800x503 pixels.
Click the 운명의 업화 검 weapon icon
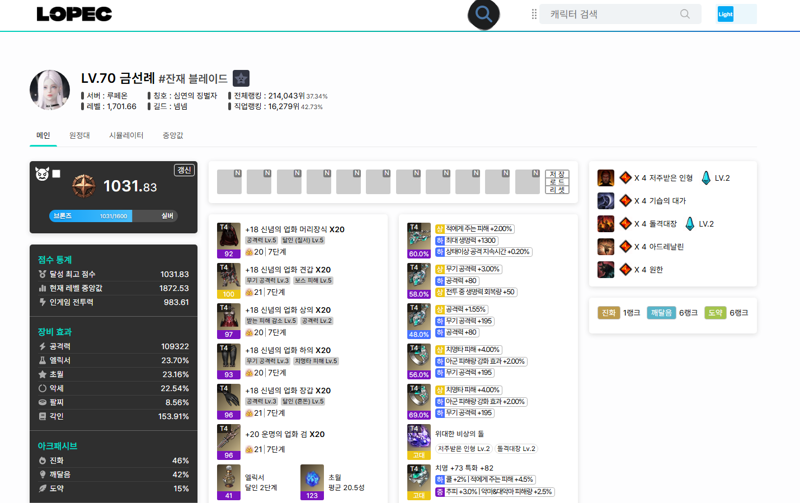pyautogui.click(x=229, y=442)
